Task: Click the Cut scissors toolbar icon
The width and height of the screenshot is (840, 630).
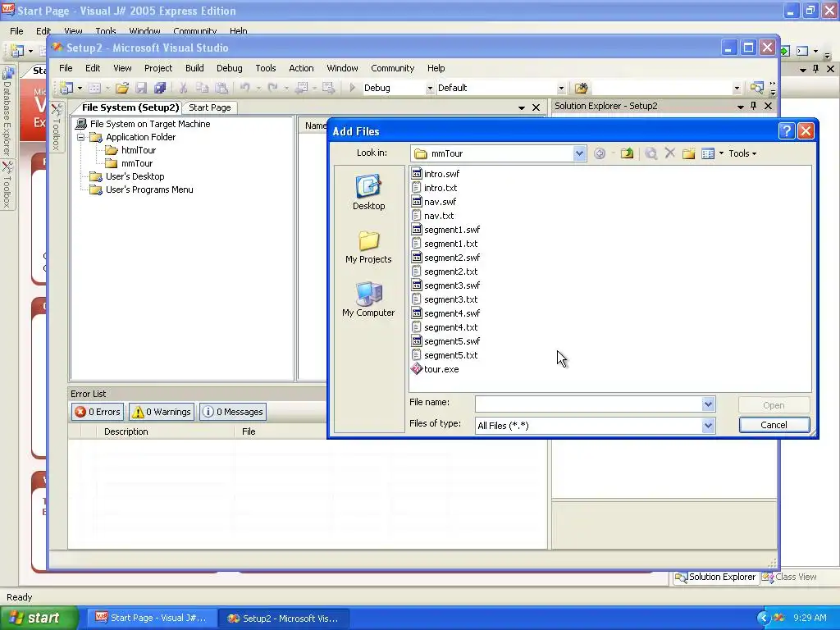Action: [183, 88]
